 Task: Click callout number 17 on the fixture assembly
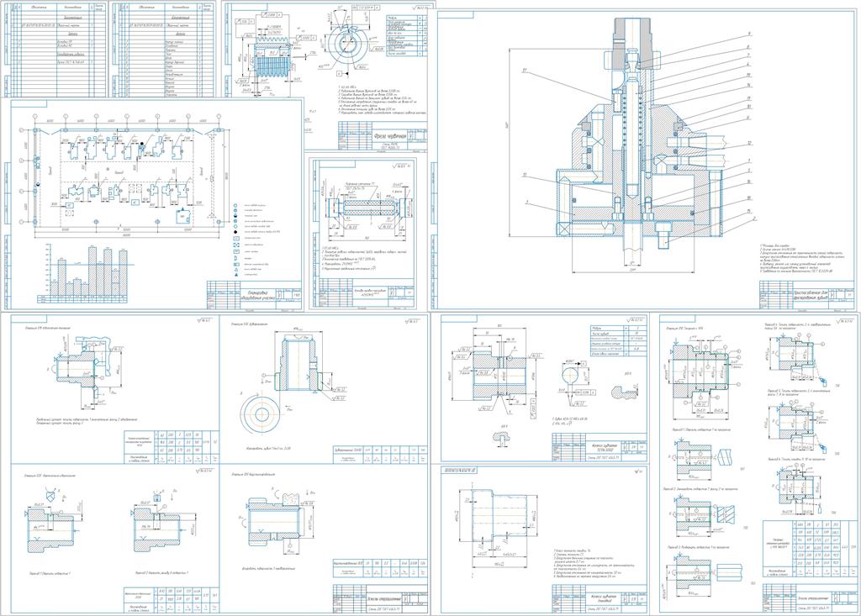click(525, 70)
